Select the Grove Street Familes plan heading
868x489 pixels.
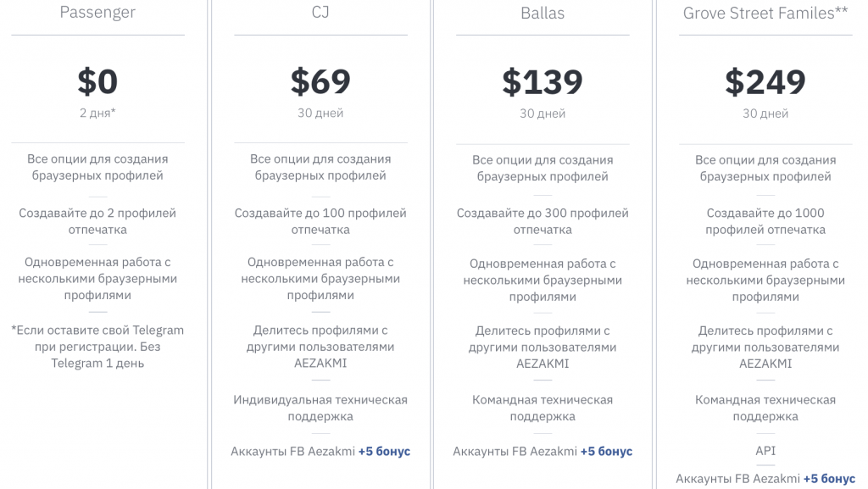(765, 14)
